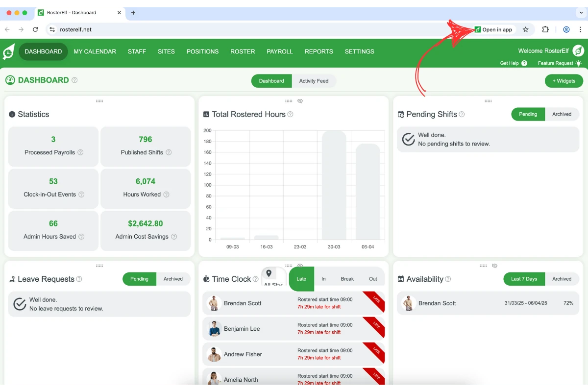Open the SETTINGS page
The height and width of the screenshot is (392, 588).
pyautogui.click(x=359, y=51)
